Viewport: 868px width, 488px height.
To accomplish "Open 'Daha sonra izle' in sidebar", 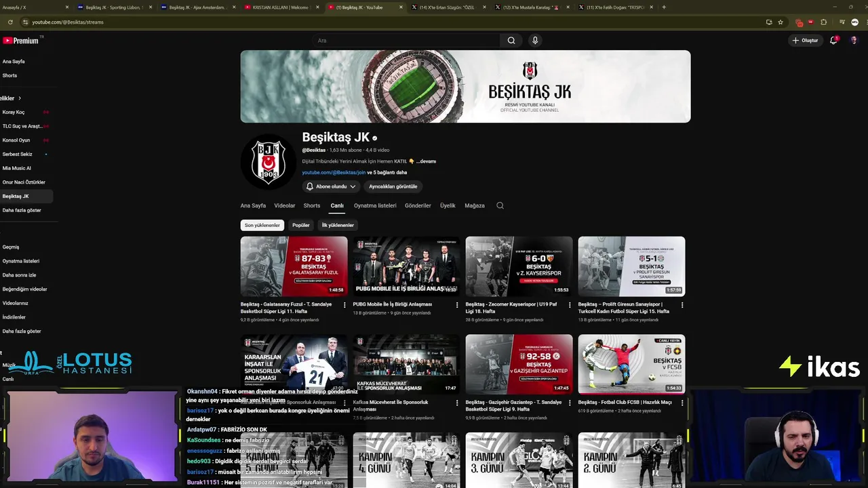I will [x=19, y=275].
